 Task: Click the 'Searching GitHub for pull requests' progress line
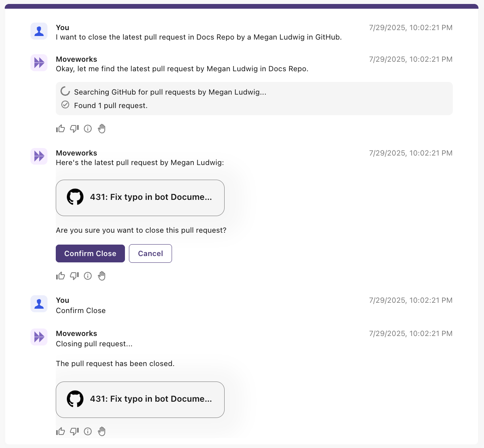pyautogui.click(x=170, y=92)
